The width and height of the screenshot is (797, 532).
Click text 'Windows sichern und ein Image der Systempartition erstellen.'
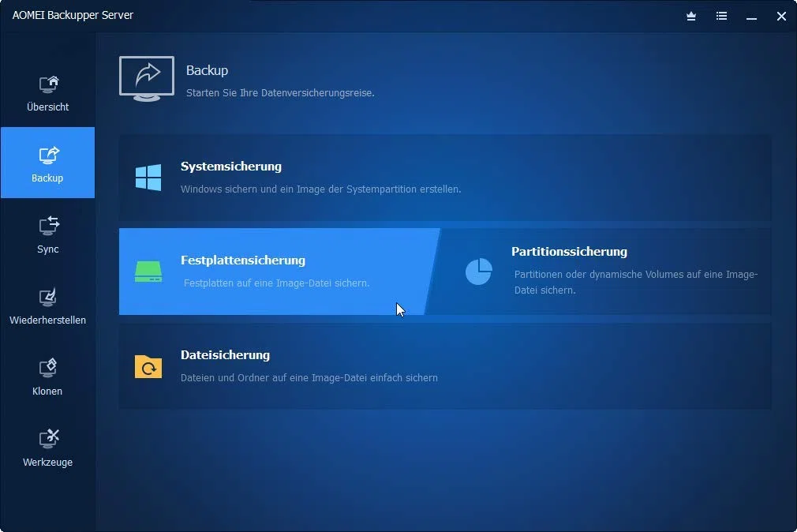click(x=320, y=189)
